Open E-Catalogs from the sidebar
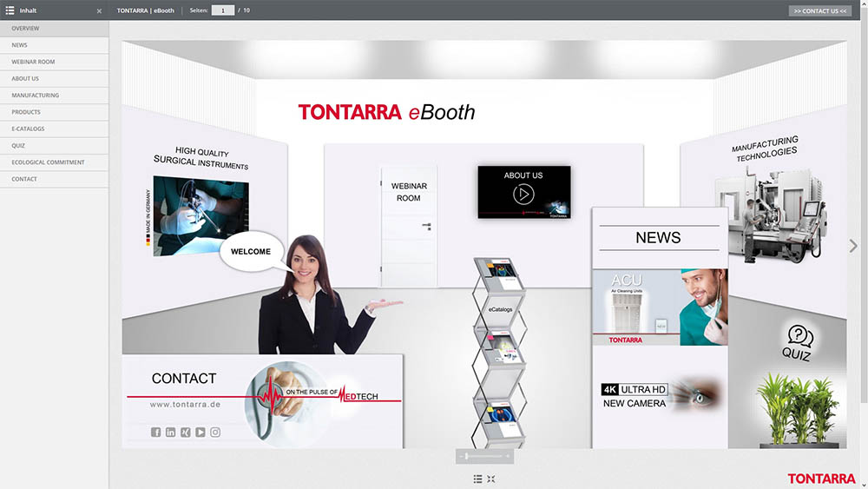The height and width of the screenshot is (489, 868). (28, 129)
